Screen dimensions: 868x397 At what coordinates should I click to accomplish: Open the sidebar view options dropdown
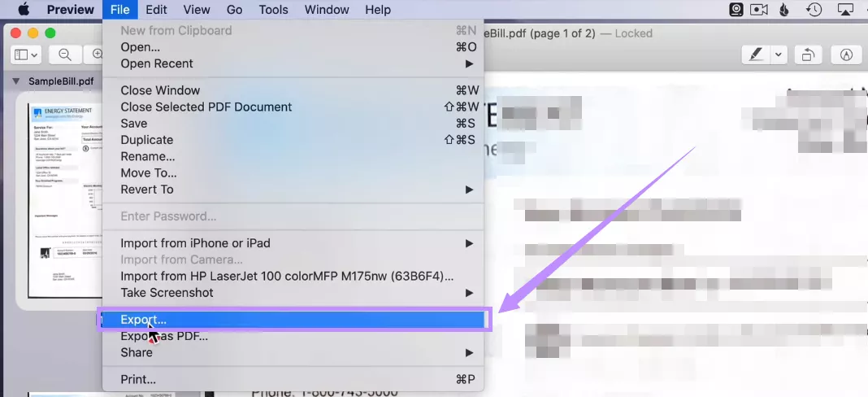click(26, 55)
